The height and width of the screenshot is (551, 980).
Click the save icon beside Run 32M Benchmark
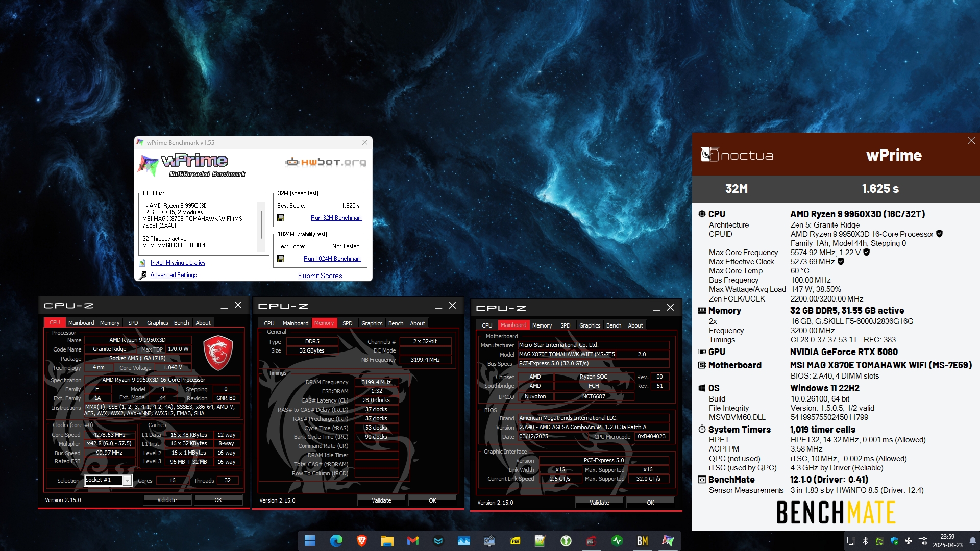tap(281, 218)
